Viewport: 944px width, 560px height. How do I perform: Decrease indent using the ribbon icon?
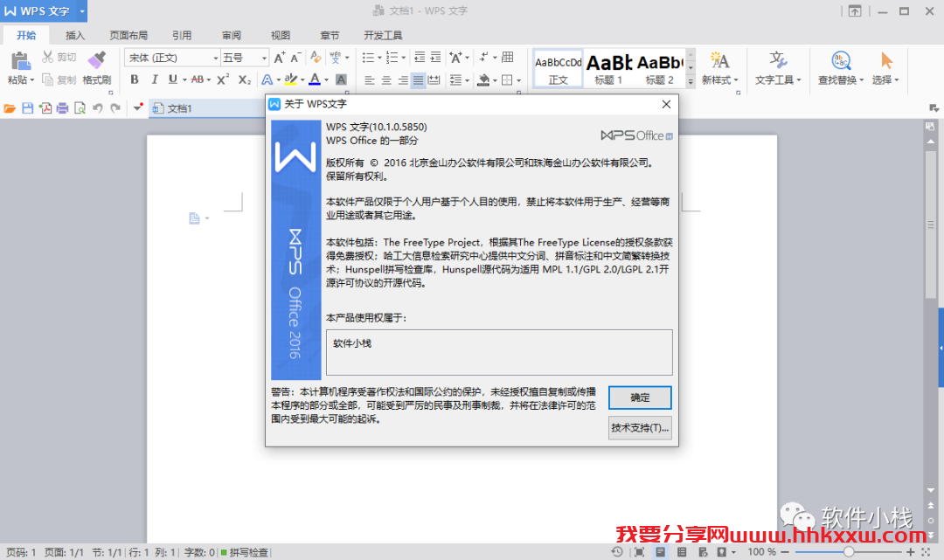coord(420,57)
